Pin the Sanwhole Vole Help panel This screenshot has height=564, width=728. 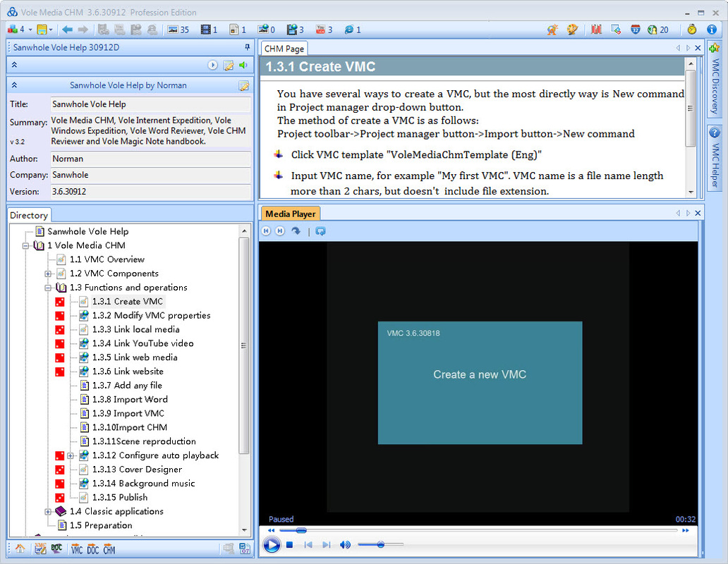(x=247, y=47)
